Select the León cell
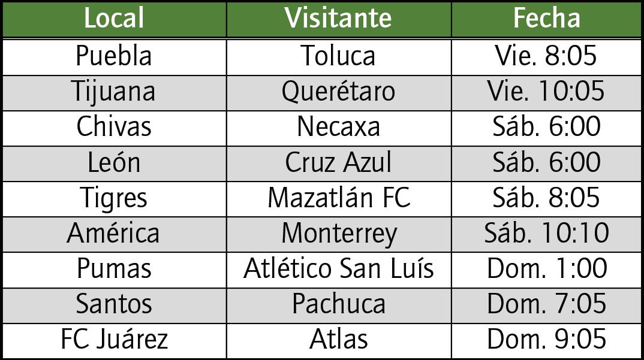This screenshot has height=360, width=644. [114, 164]
